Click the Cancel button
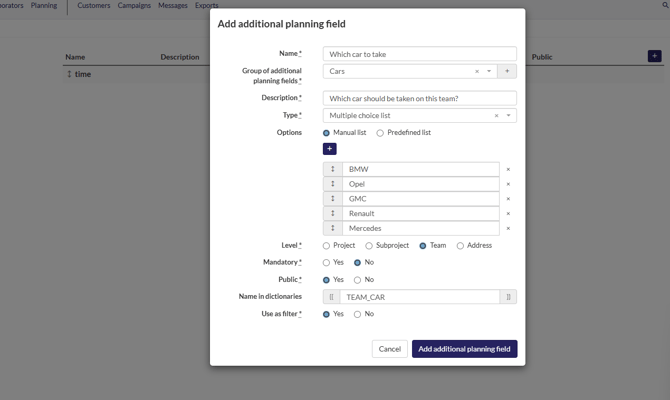The image size is (670, 400). point(389,349)
